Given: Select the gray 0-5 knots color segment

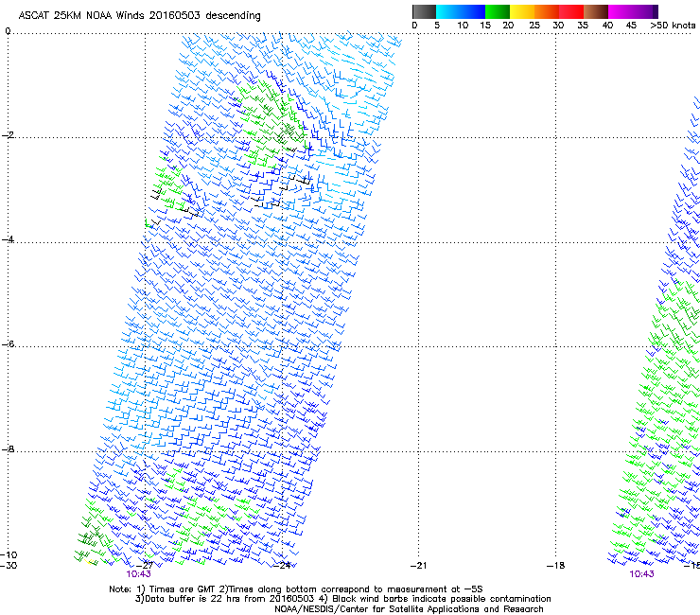Looking at the screenshot, I should click(x=424, y=11).
